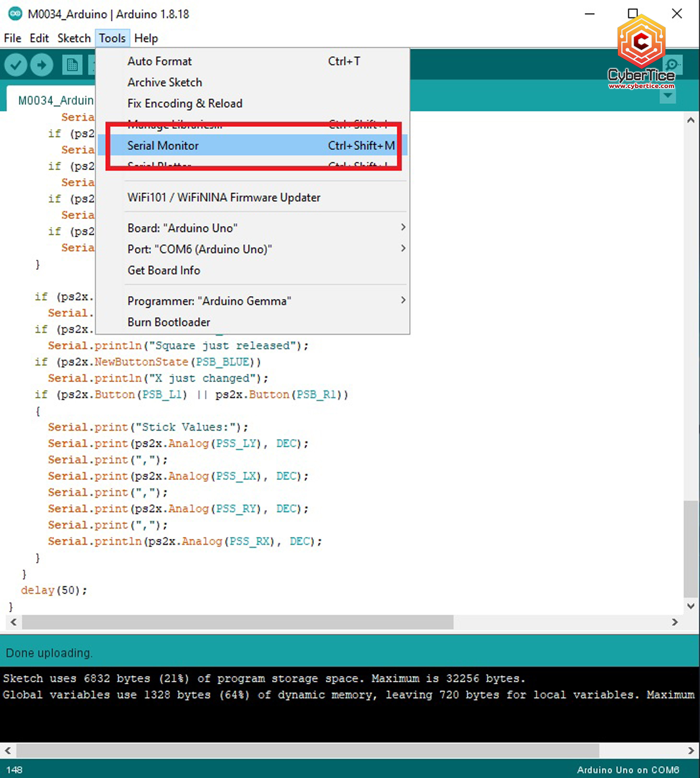The image size is (700, 778).
Task: Click "Arduino Uno on COM6" status text
Action: 628,770
